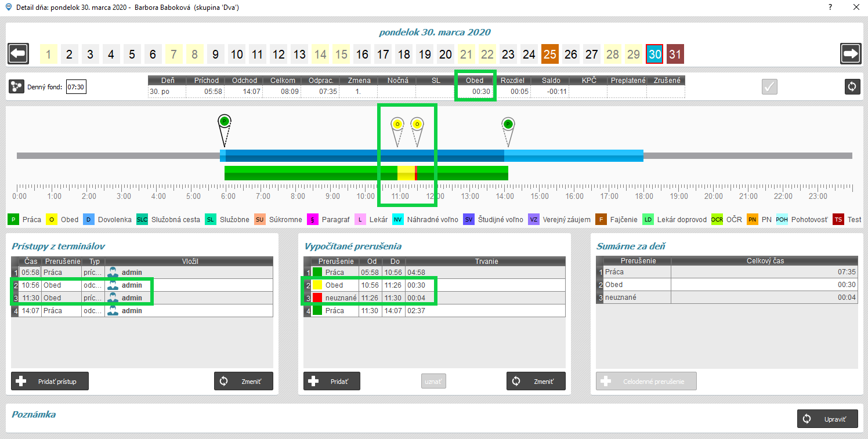
Task: Select the second yellow Obed pin
Action: click(417, 131)
